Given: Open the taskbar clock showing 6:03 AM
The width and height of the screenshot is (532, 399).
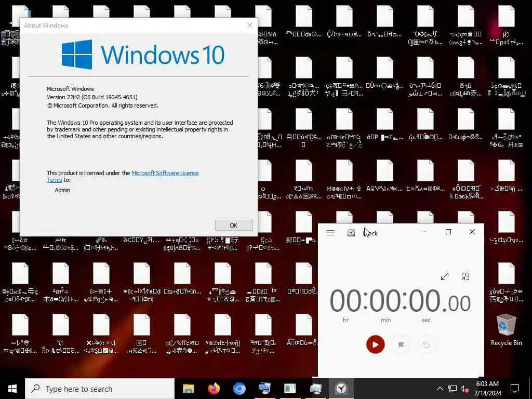Looking at the screenshot, I should (487, 389).
